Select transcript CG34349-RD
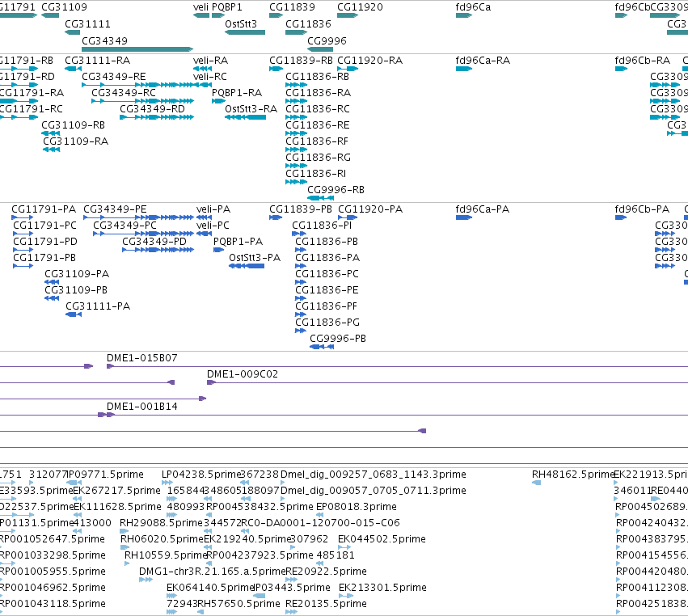Screen dimensions: 688x616 [x=152, y=109]
